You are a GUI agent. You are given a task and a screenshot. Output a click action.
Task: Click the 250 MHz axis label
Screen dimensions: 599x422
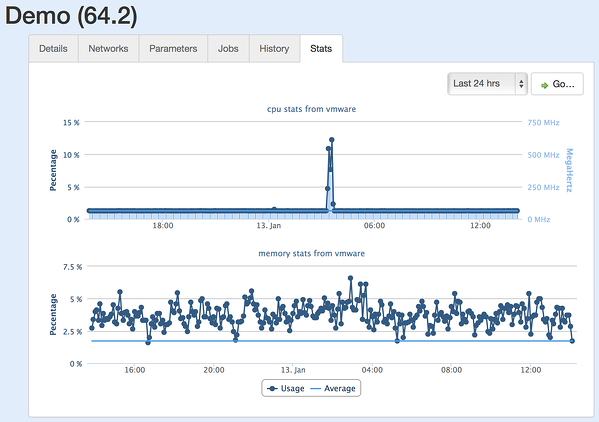543,188
